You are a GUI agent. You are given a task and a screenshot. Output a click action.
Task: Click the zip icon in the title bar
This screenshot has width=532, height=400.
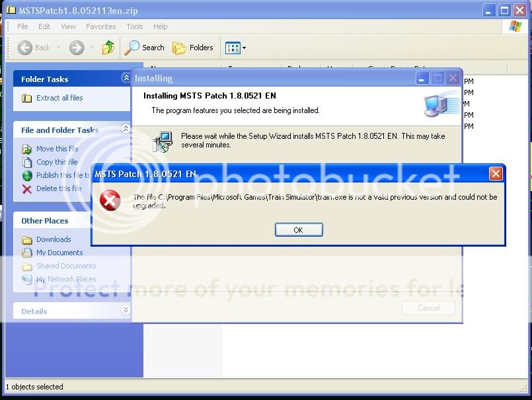click(11, 10)
